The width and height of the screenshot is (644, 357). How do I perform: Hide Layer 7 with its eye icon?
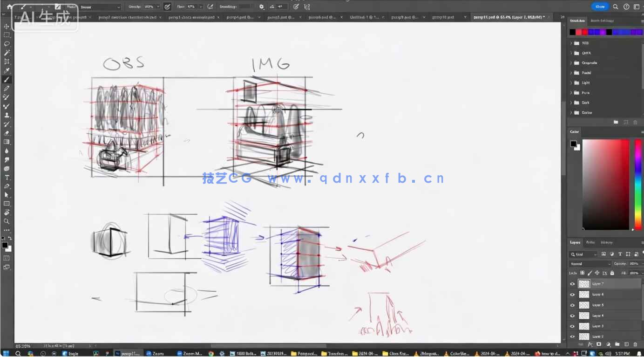[x=572, y=284]
